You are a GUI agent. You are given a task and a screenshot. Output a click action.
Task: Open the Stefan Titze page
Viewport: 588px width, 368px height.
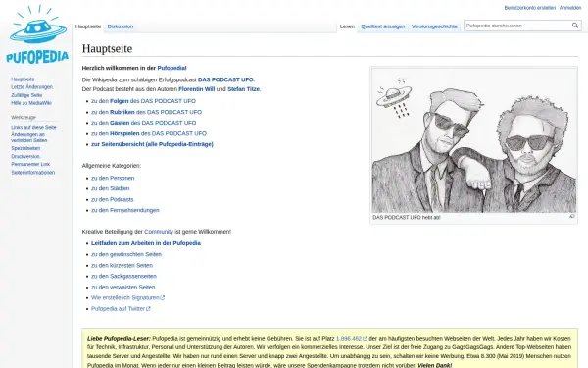(x=243, y=89)
